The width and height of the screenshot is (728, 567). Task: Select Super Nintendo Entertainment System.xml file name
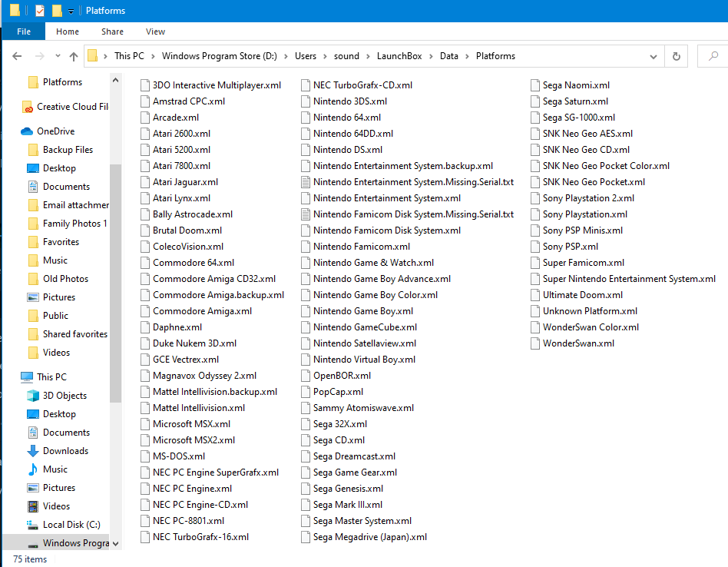(x=629, y=279)
